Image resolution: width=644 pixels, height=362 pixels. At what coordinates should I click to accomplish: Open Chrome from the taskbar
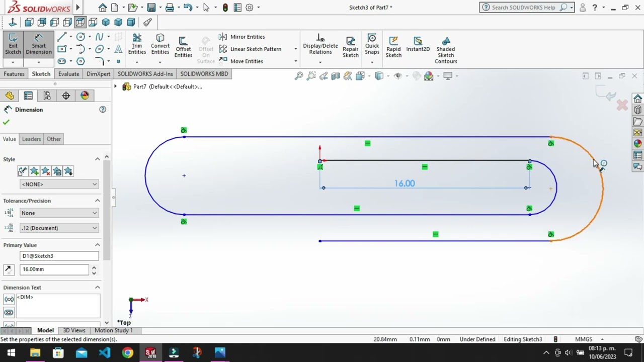tap(128, 352)
